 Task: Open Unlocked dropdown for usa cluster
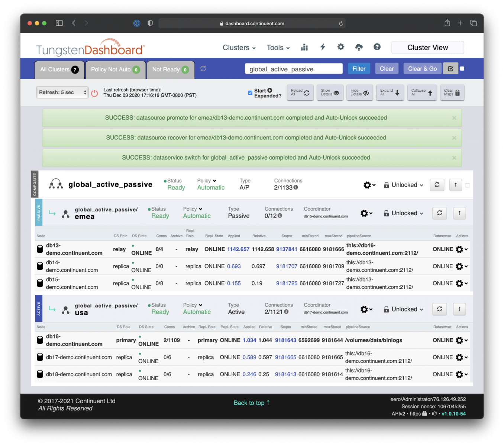[x=404, y=309]
